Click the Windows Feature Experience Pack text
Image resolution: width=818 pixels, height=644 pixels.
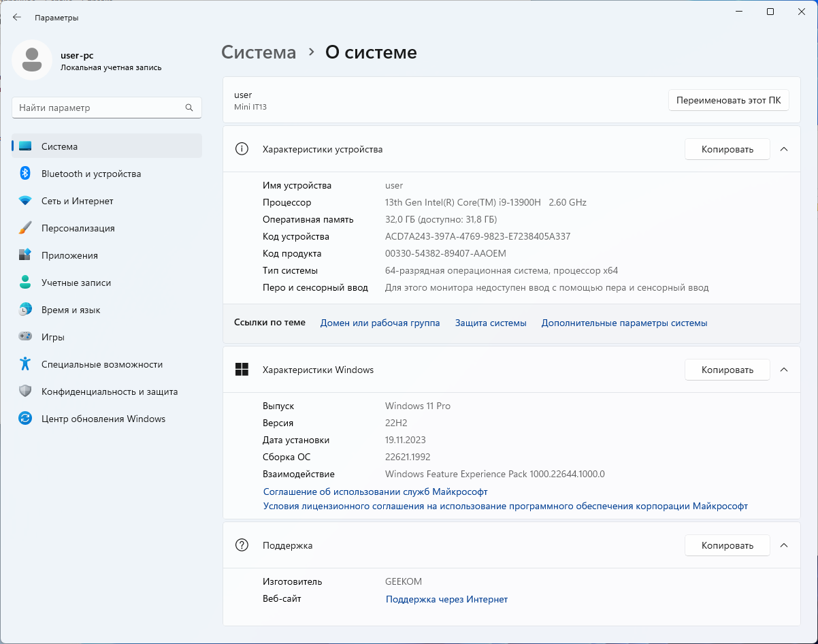[495, 474]
